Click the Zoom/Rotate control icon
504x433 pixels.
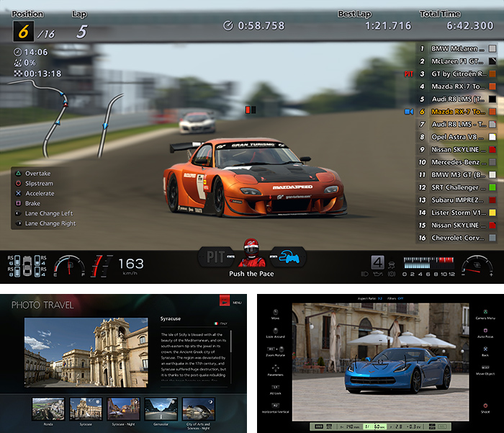pos(276,349)
